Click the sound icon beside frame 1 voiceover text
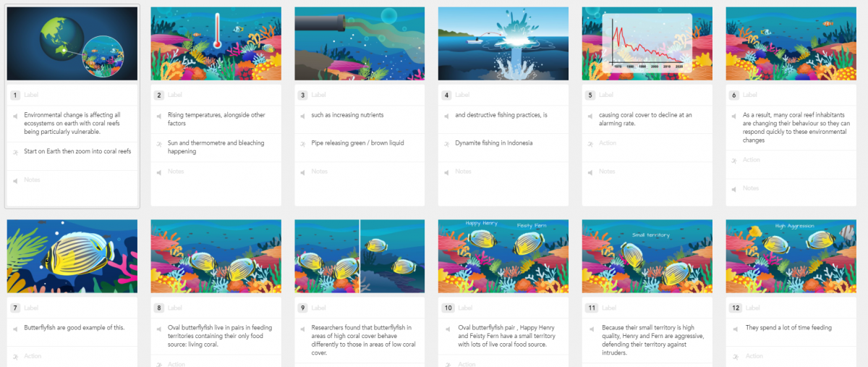Image resolution: width=868 pixels, height=367 pixels. [14, 115]
